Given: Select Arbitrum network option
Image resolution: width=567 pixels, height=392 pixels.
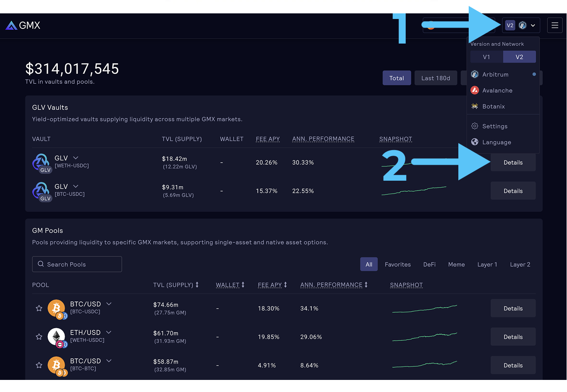Looking at the screenshot, I should (x=495, y=75).
